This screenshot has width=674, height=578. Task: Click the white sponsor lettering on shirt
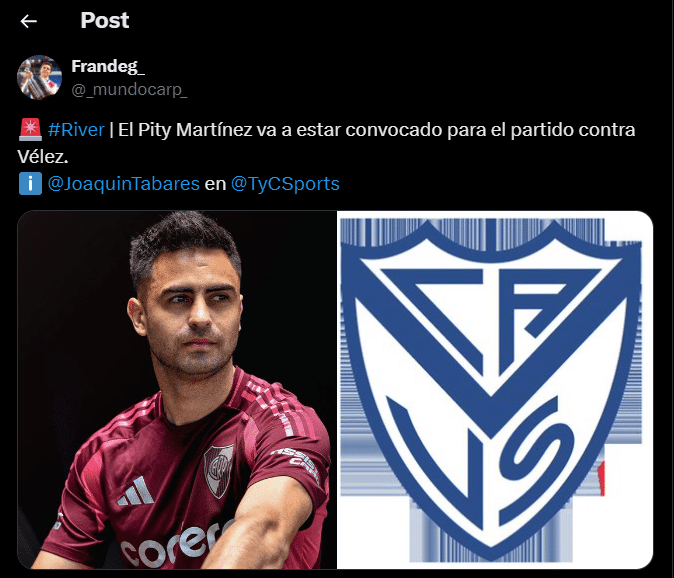tap(175, 544)
